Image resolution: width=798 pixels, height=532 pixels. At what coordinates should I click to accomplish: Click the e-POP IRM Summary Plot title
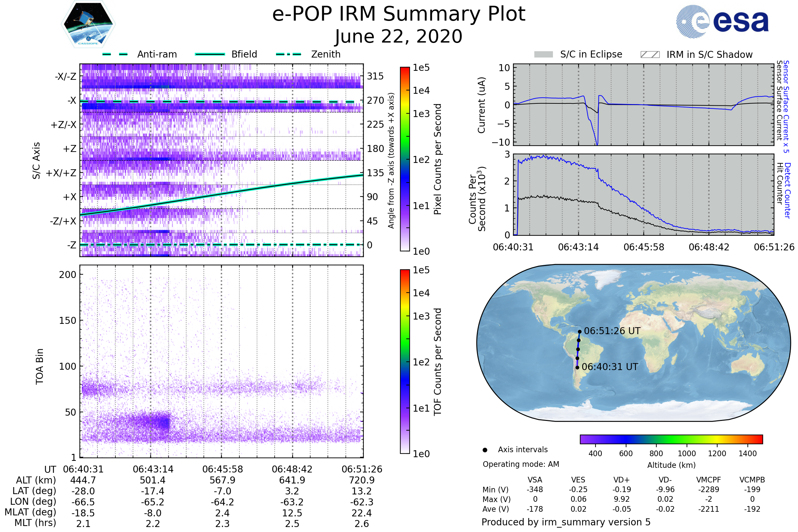(x=399, y=14)
